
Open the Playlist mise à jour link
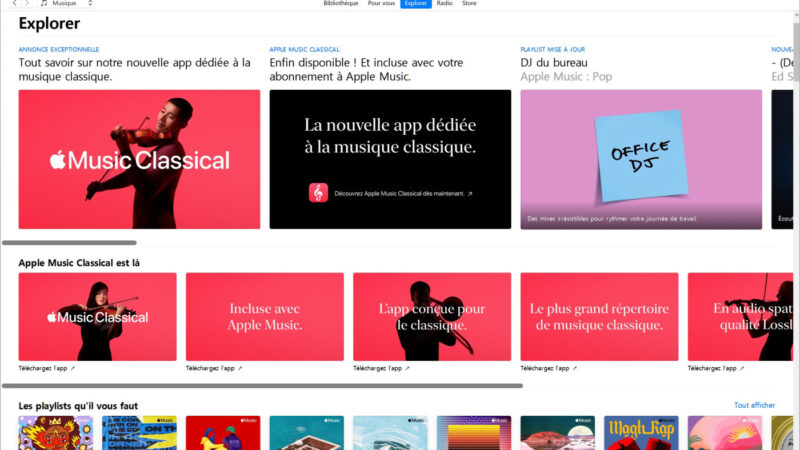point(553,49)
